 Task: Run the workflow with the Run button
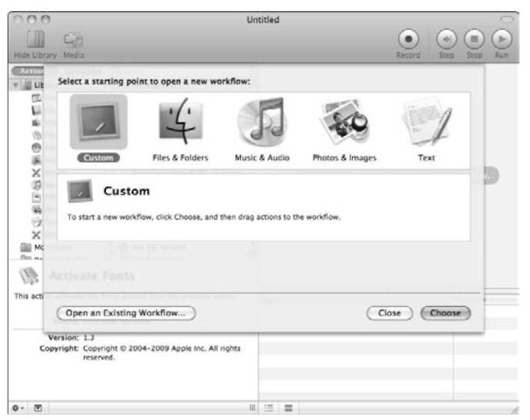502,39
